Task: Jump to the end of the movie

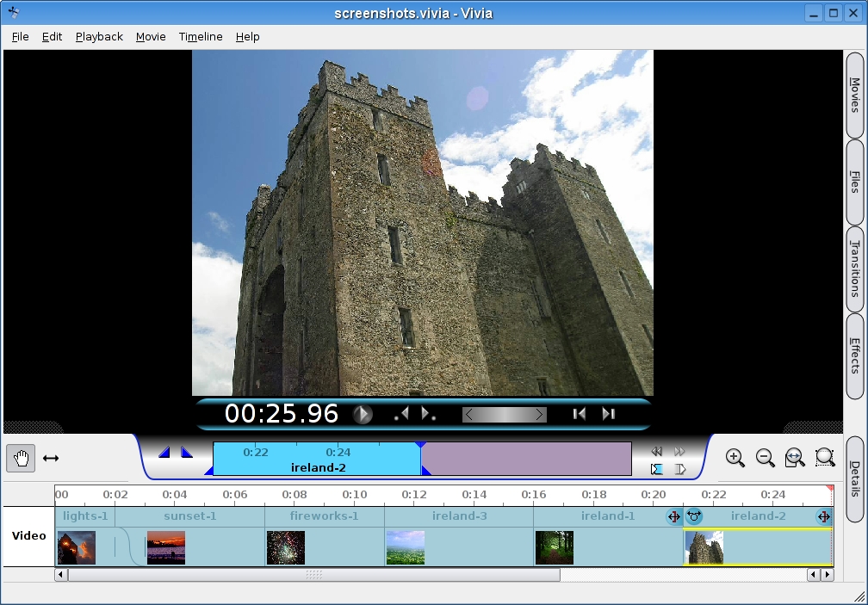Action: coord(608,414)
